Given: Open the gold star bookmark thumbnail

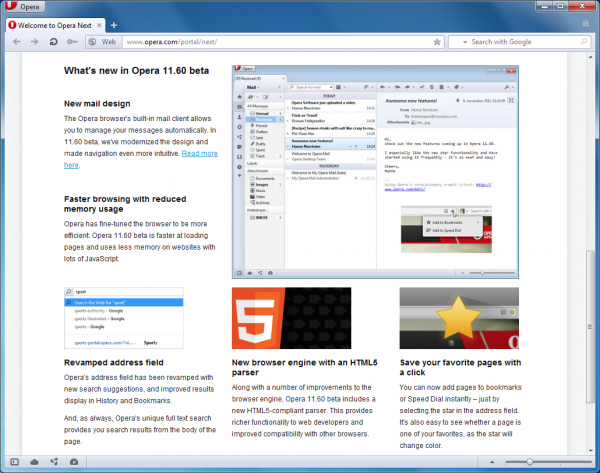Looking at the screenshot, I should click(x=459, y=318).
